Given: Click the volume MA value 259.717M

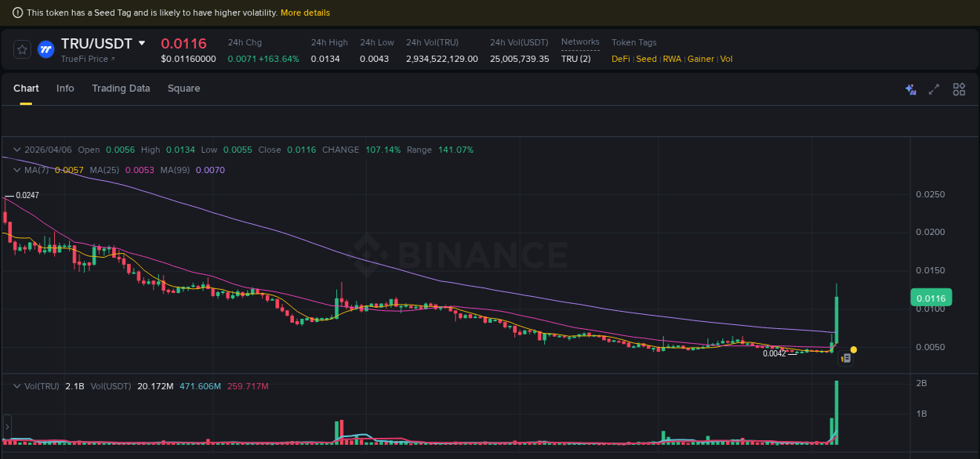Looking at the screenshot, I should pyautogui.click(x=248, y=386).
